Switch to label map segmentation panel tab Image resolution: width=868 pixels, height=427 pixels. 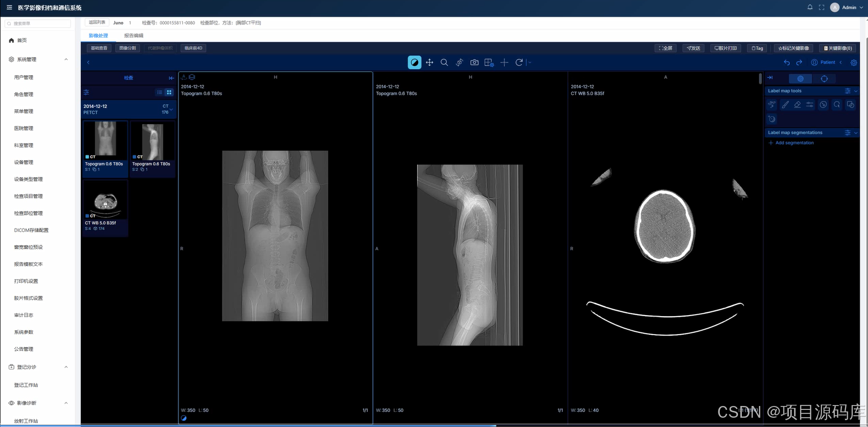[x=801, y=79]
